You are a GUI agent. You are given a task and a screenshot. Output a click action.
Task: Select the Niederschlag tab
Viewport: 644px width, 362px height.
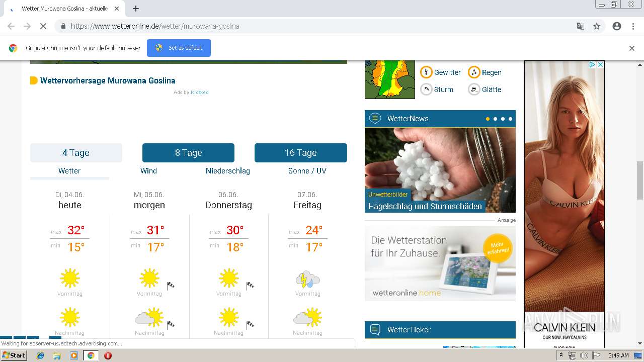228,171
